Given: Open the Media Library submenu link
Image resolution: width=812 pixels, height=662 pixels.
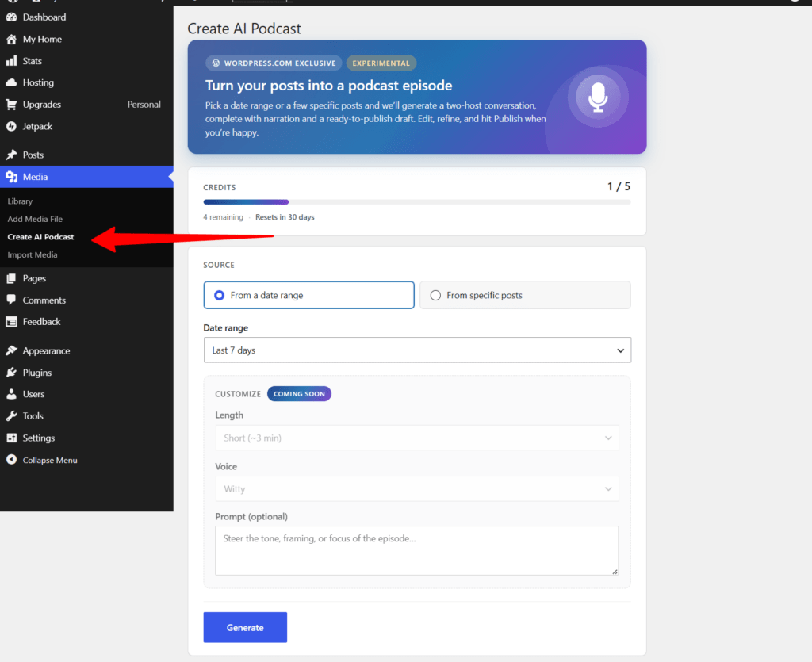Looking at the screenshot, I should coord(20,201).
